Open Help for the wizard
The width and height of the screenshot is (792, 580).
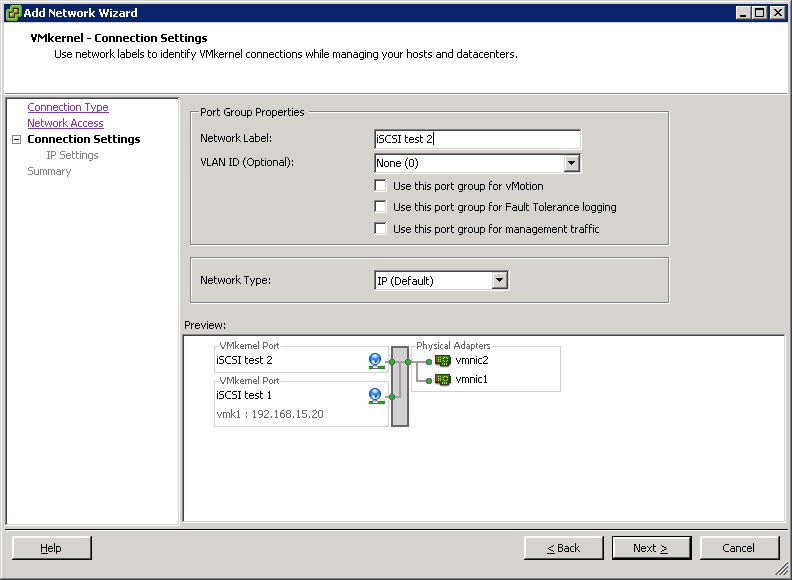[51, 548]
